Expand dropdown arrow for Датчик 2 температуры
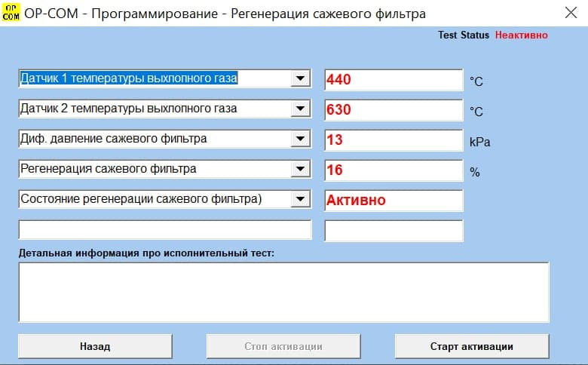This screenshot has height=365, width=588. coord(300,109)
